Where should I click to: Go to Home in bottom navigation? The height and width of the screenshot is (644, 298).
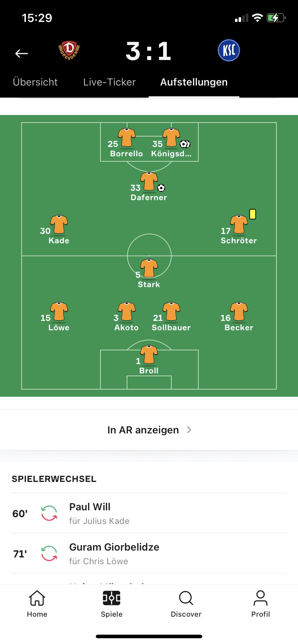[x=37, y=604]
